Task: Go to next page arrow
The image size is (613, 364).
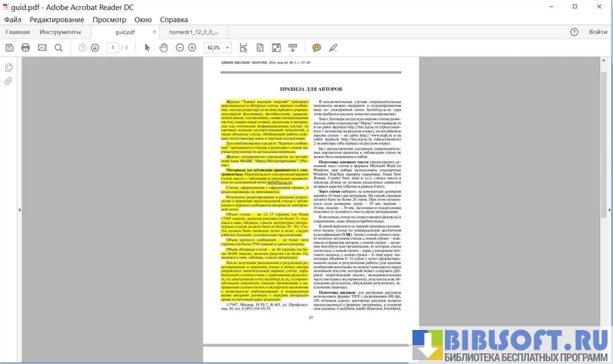Action: click(95, 48)
